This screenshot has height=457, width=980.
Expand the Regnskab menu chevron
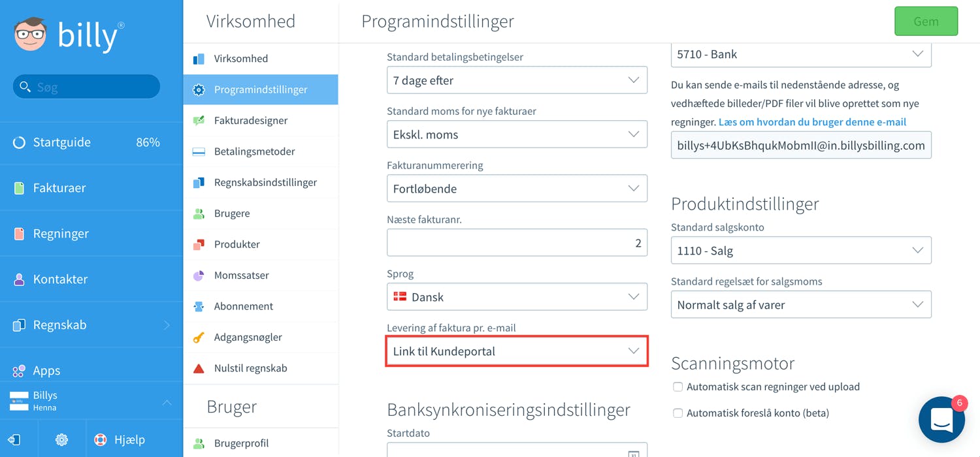(167, 325)
